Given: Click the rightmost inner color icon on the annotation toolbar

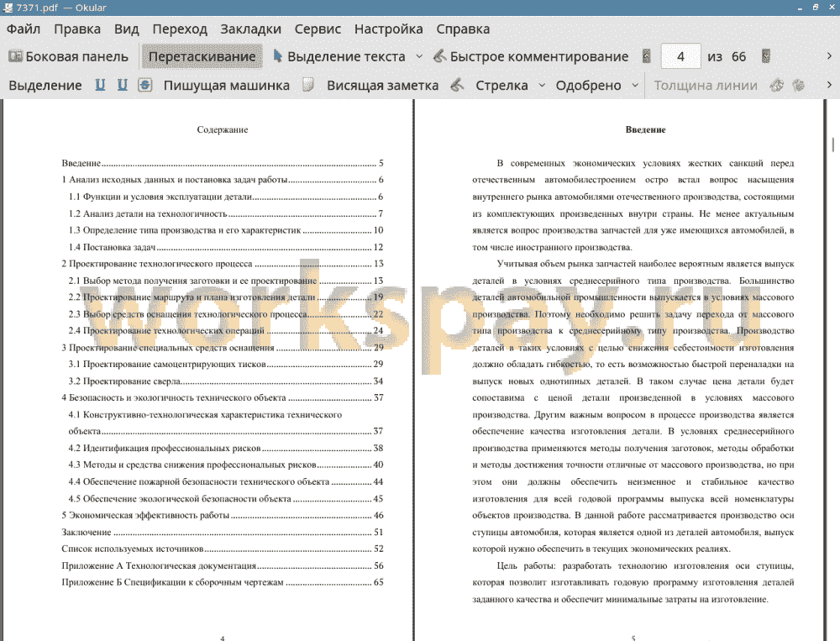Looking at the screenshot, I should pyautogui.click(x=799, y=85).
